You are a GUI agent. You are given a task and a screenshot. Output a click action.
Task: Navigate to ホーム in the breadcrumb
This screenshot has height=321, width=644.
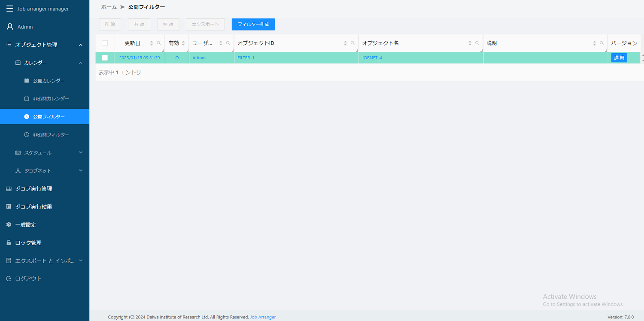[108, 7]
